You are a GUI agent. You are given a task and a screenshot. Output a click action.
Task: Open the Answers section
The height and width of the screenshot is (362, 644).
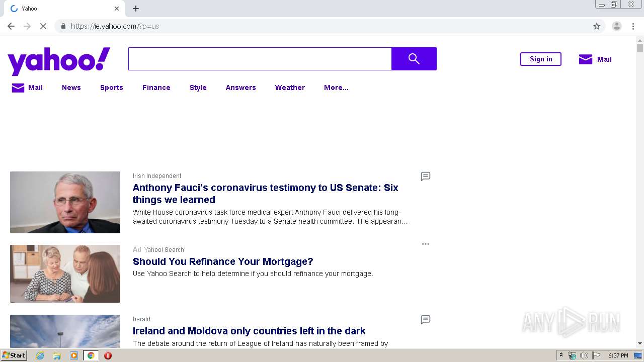tap(241, 87)
